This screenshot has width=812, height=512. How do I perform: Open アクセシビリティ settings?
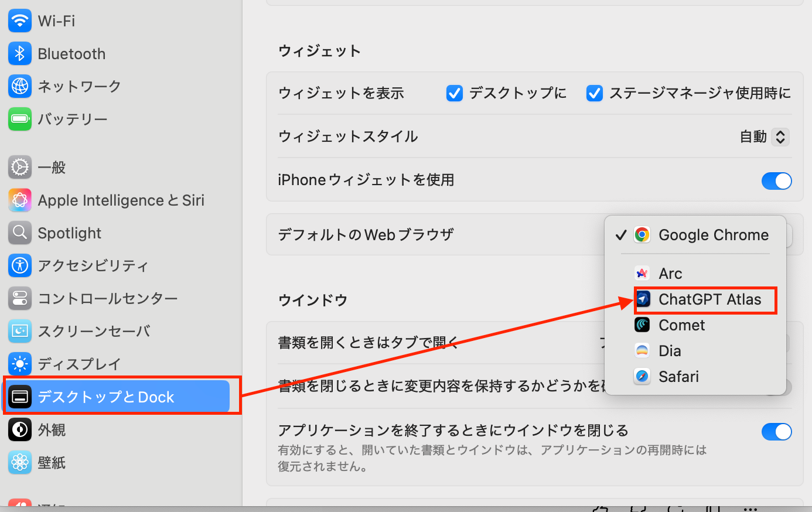click(x=117, y=266)
